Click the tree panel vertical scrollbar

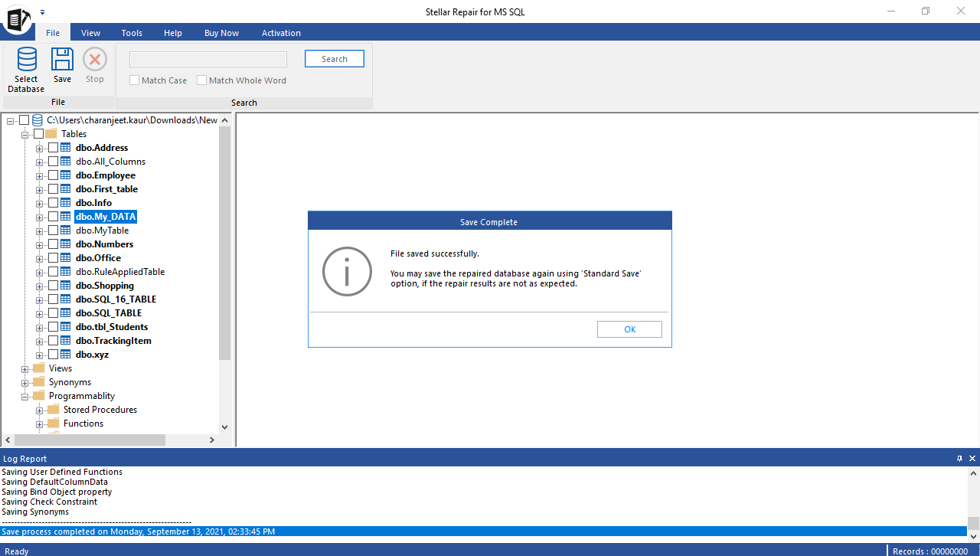click(x=224, y=244)
